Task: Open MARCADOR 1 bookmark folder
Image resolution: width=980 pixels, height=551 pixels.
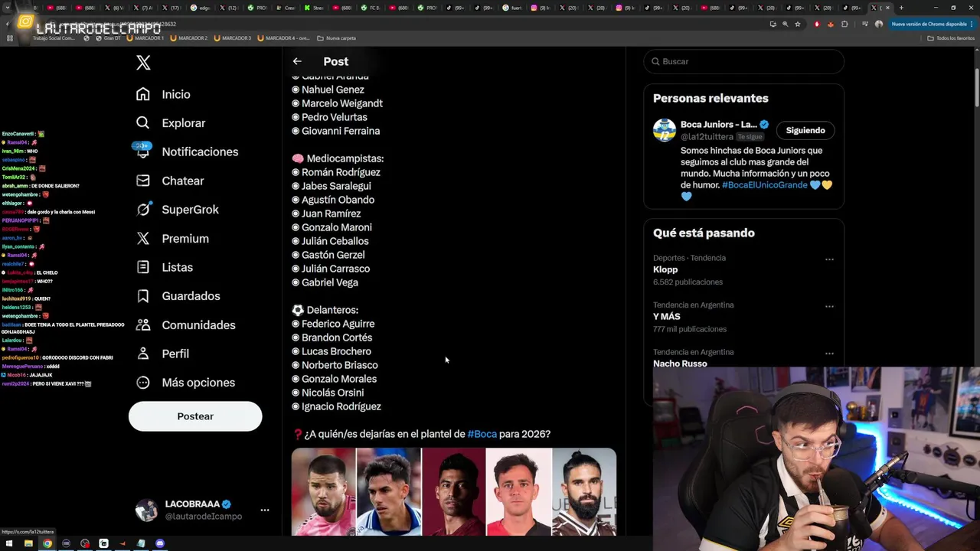Action: click(x=145, y=37)
